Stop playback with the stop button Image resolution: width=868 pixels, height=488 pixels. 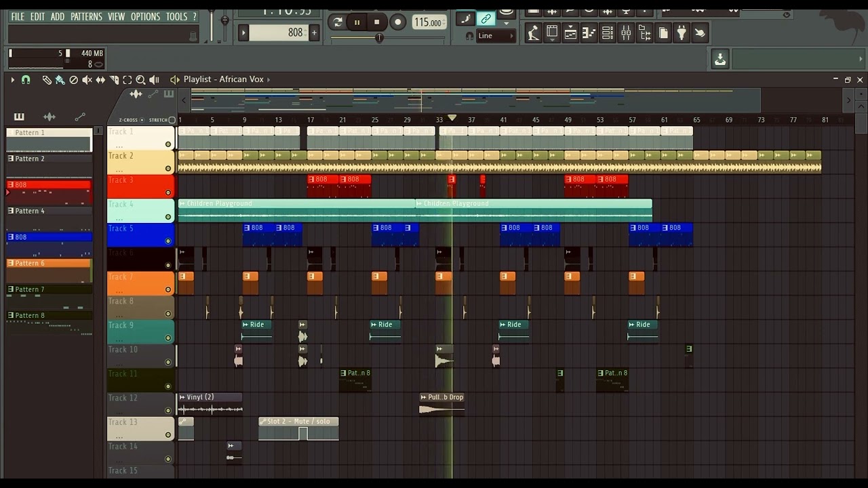point(377,22)
